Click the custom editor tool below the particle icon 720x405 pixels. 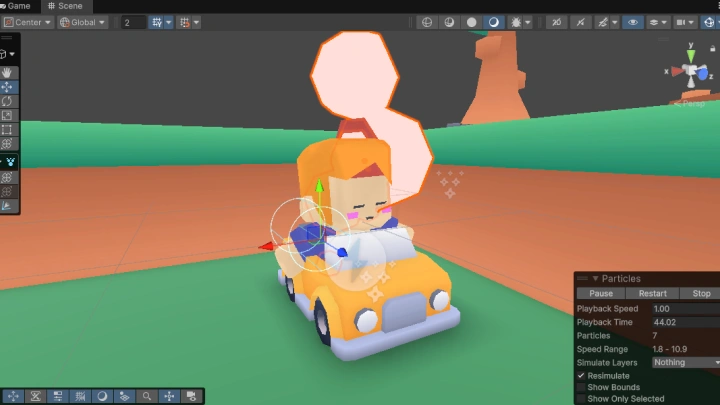[7, 177]
